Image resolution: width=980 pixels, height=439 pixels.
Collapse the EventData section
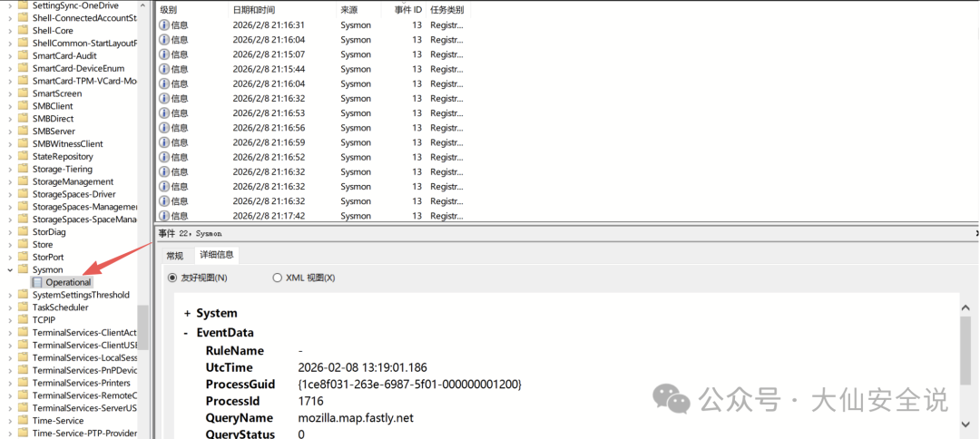pyautogui.click(x=186, y=333)
